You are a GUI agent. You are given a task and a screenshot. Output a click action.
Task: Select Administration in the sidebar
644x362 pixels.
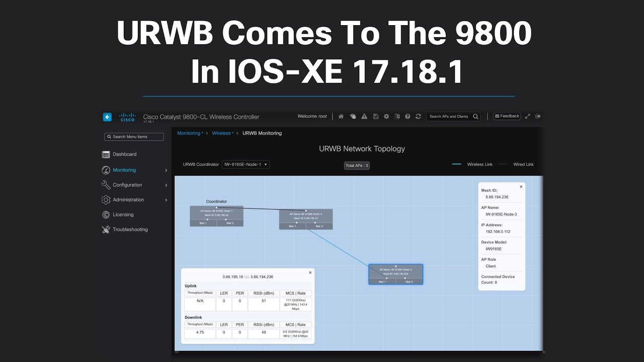[128, 200]
